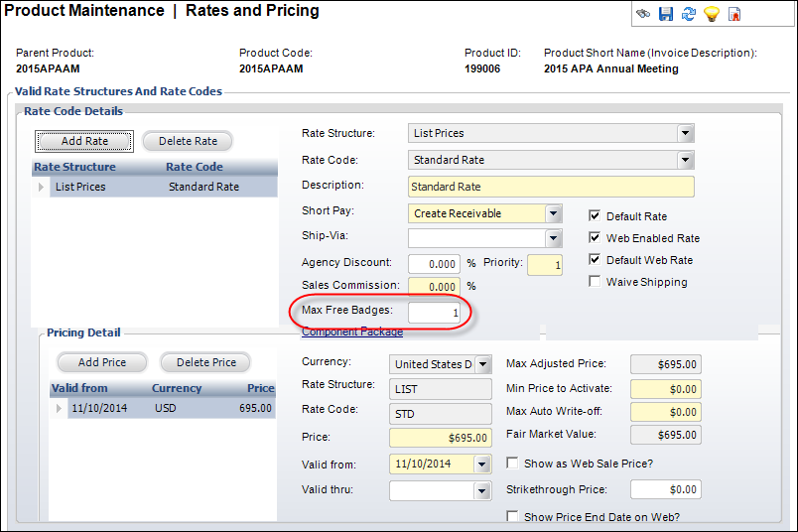Screen dimensions: 798x532
Task: Click the Price $695.00 field
Action: point(441,438)
